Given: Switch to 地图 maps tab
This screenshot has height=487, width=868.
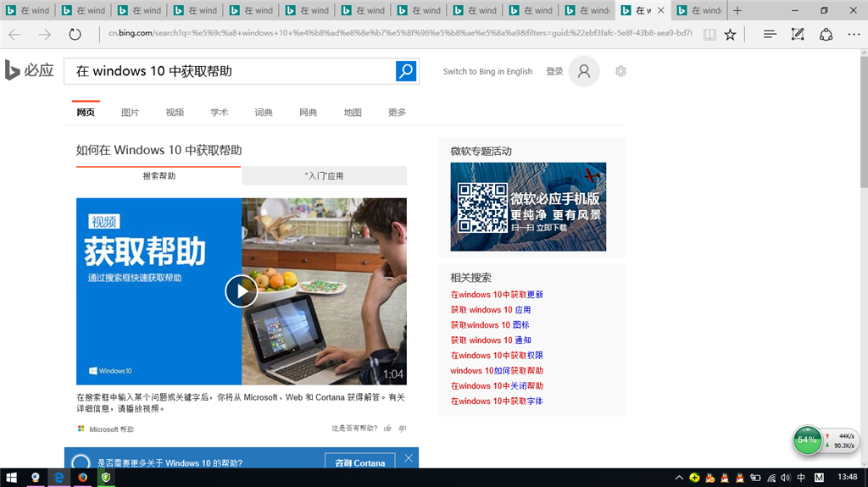Looking at the screenshot, I should click(x=353, y=113).
